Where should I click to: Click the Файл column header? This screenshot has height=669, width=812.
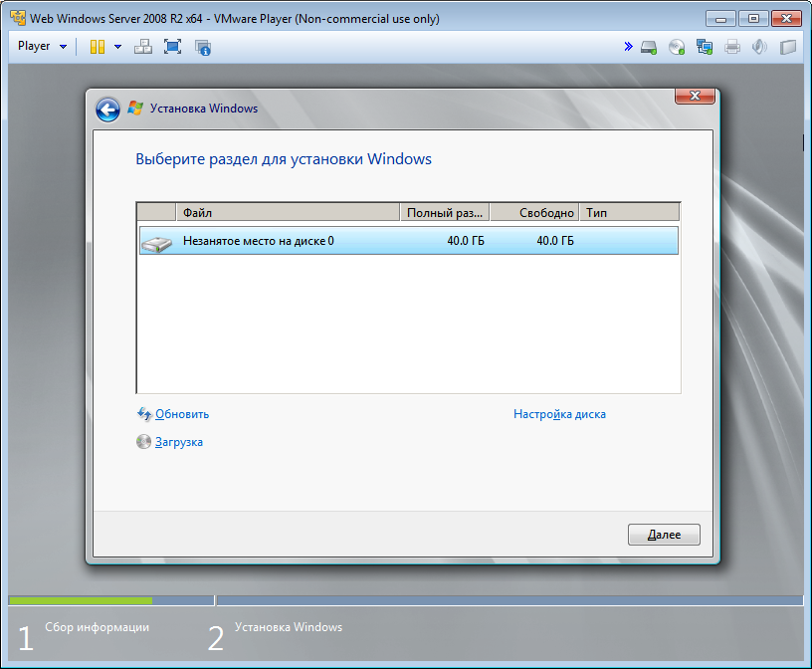288,212
